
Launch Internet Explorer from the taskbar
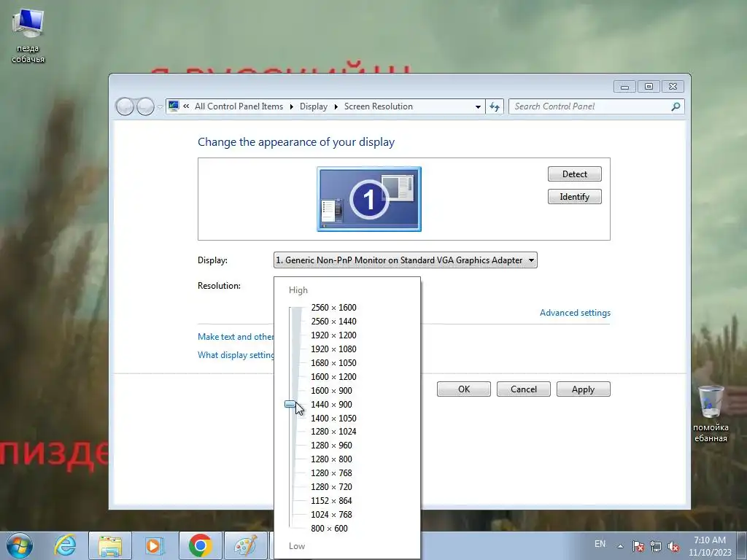(65, 545)
